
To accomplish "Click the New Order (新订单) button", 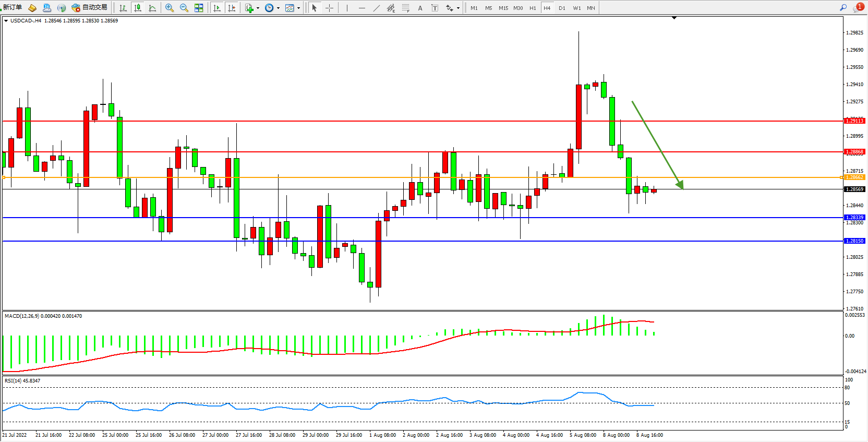I will point(13,7).
